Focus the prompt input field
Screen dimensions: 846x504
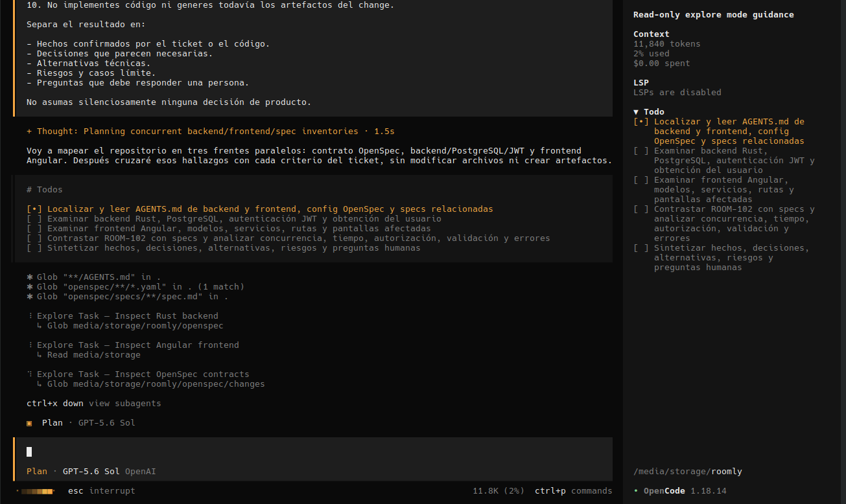click(x=312, y=452)
